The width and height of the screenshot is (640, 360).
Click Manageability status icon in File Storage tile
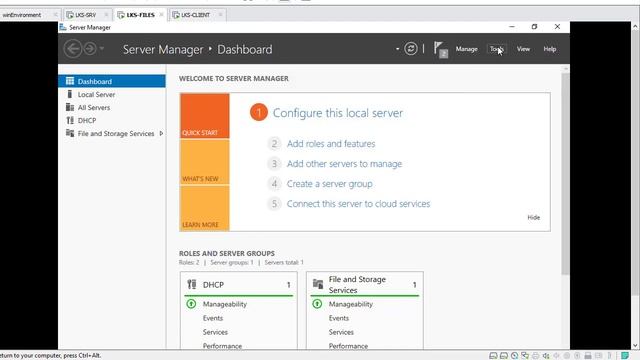[x=317, y=304]
